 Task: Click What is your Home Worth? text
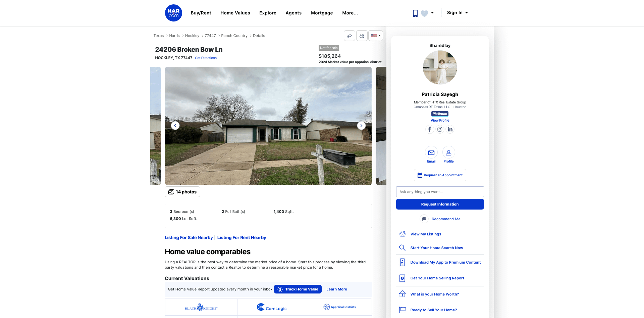pos(435,294)
